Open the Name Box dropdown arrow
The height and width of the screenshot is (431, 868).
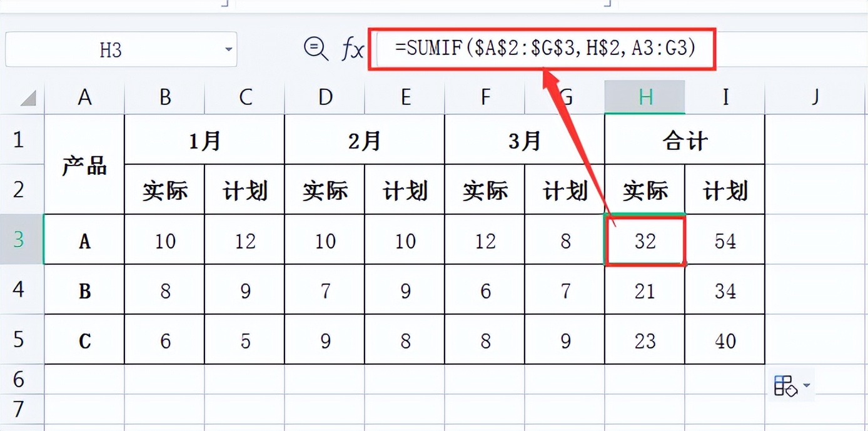[x=228, y=49]
